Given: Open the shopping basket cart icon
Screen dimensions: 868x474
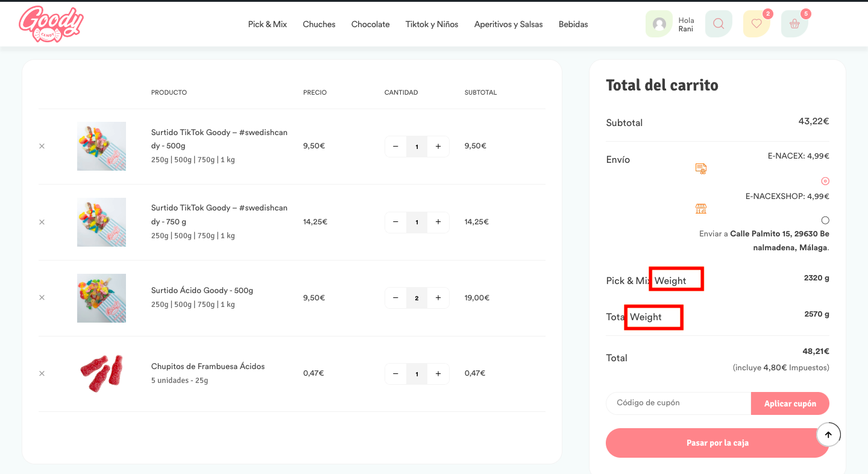Looking at the screenshot, I should click(x=794, y=24).
